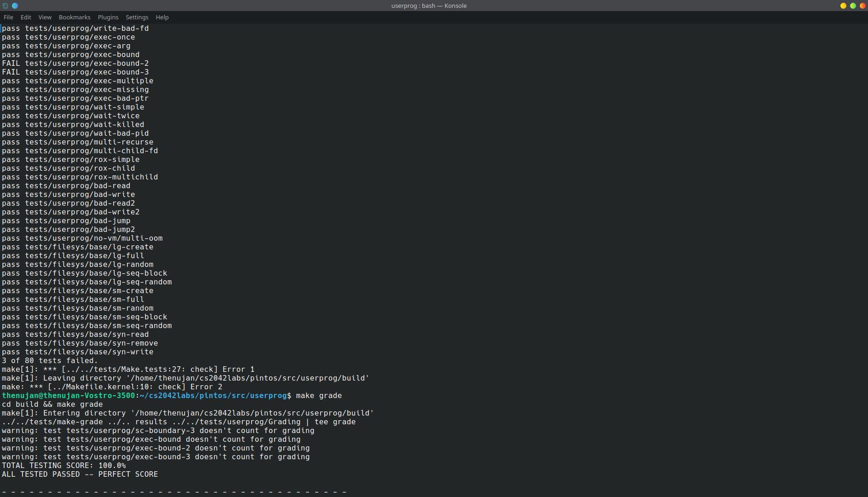Click the line 'pass tests/filesys/base/lg-random'

[78, 265]
